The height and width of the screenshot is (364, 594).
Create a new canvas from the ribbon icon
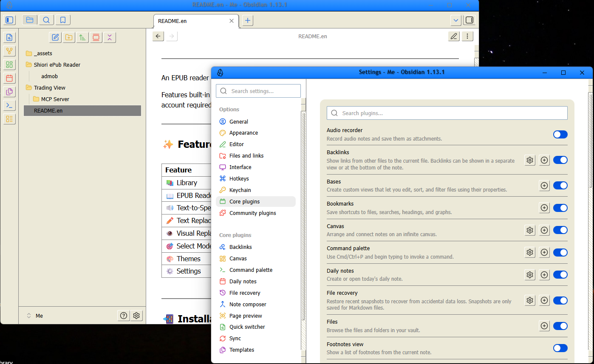[x=9, y=65]
